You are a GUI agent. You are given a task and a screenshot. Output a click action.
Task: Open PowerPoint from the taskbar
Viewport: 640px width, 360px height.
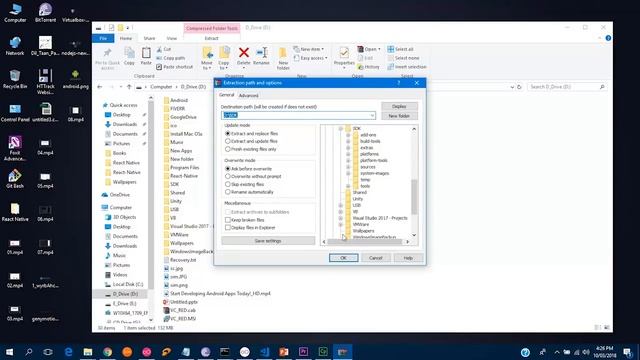[x=284, y=352]
